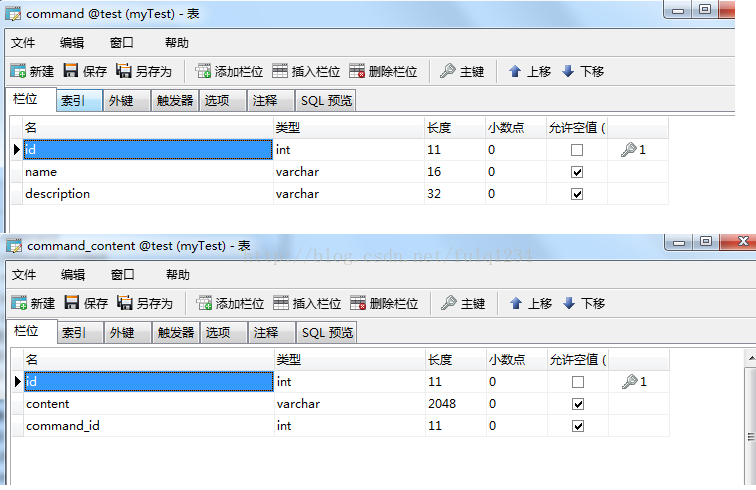Insert a field (插入栏位) in the command_content window

coord(307,303)
